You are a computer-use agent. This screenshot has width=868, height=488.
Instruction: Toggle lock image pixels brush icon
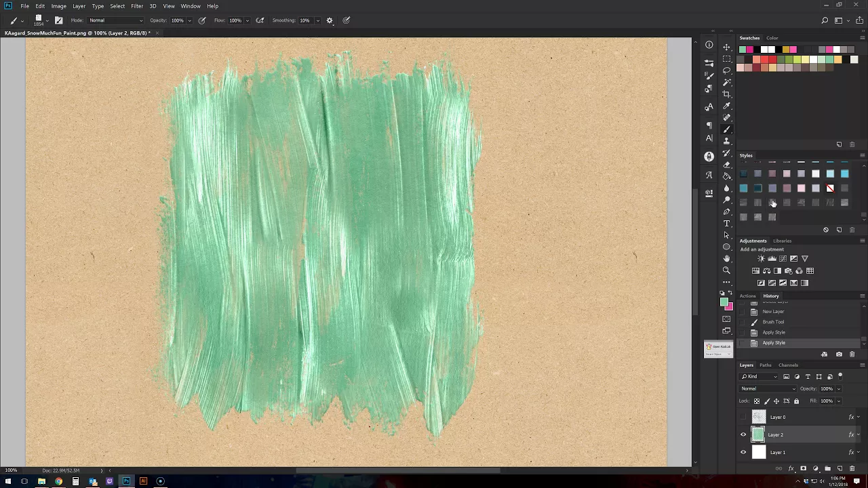767,401
